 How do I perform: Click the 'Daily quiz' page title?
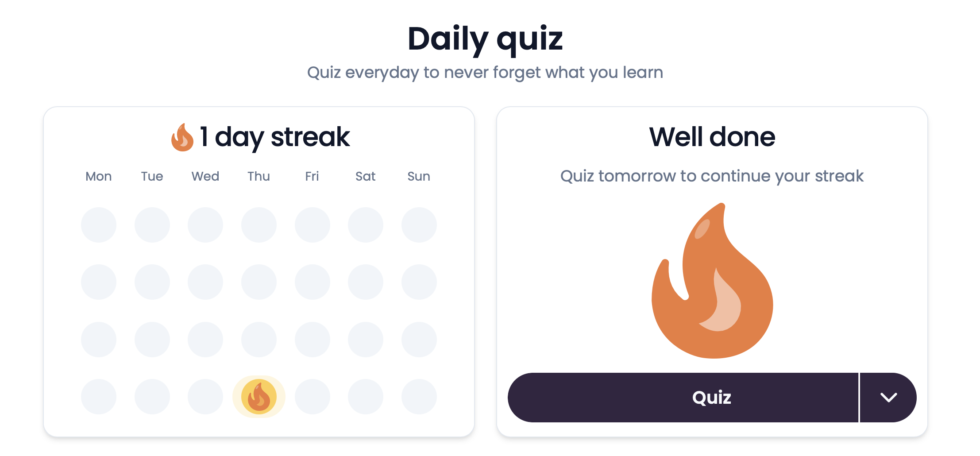click(485, 39)
